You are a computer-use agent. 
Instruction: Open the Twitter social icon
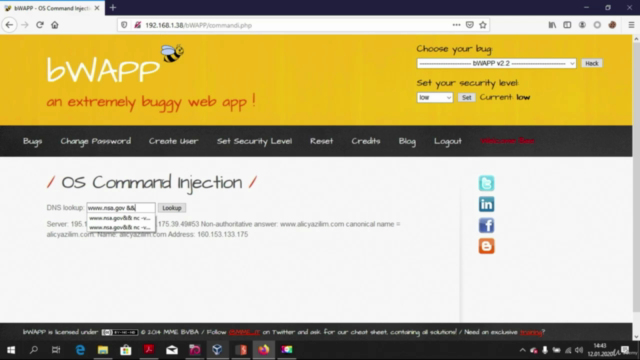[487, 183]
